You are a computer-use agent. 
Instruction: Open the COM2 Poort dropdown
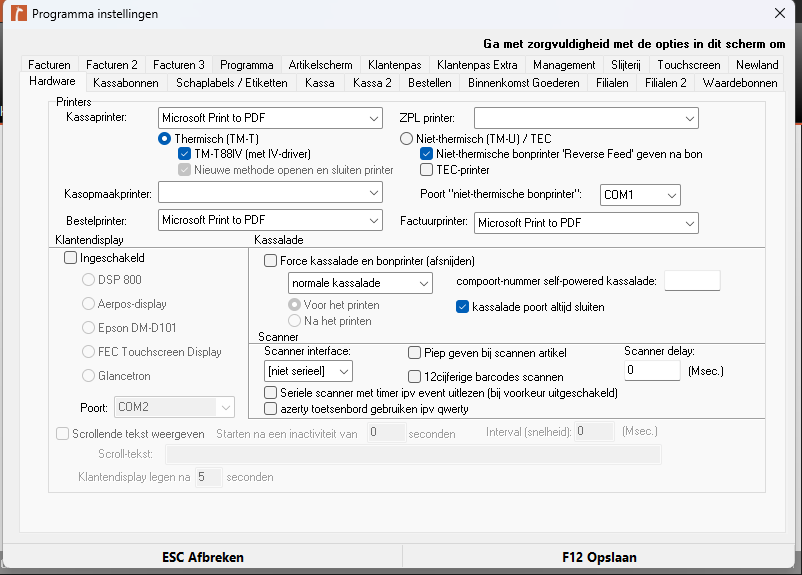coord(174,407)
